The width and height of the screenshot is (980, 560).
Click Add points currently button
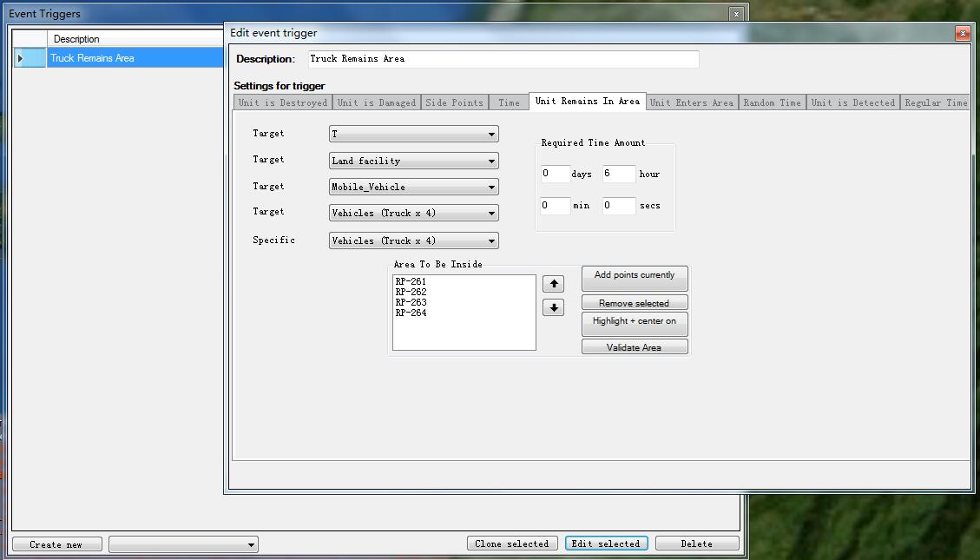[635, 278]
